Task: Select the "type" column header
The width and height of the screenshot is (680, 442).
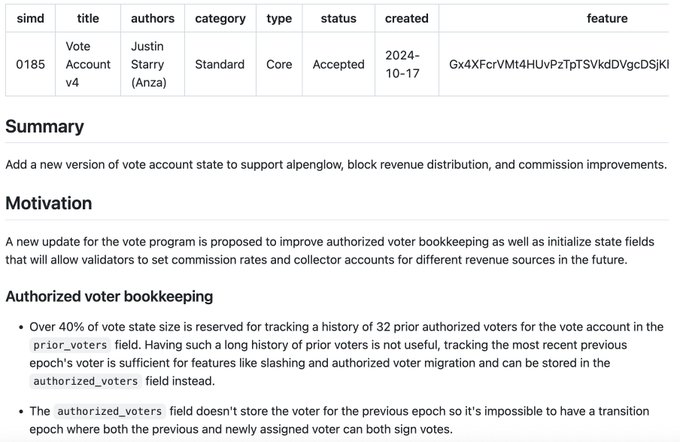Action: click(279, 18)
